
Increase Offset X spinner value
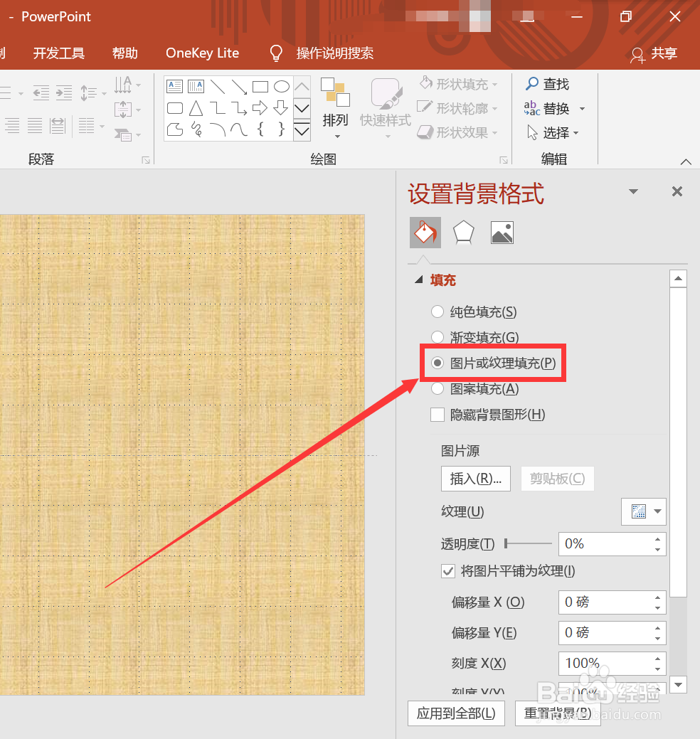[657, 597]
